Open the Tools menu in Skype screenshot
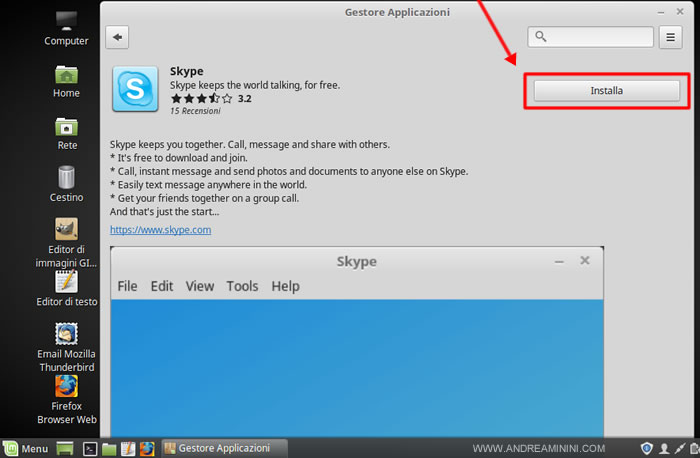Viewport: 700px width, 458px height. (242, 286)
